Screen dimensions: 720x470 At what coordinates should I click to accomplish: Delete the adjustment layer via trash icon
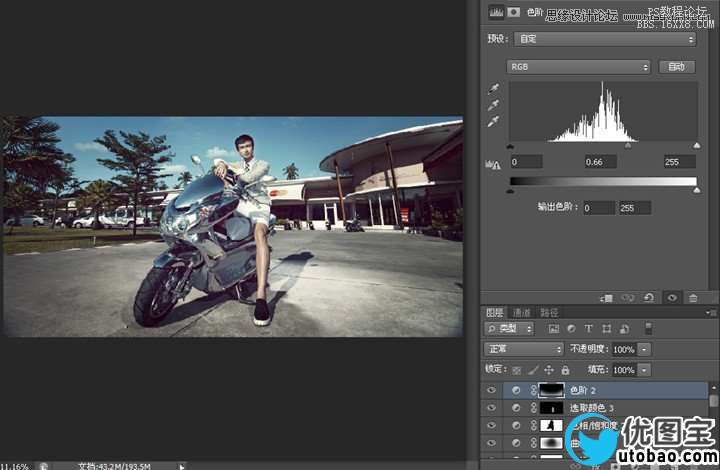tap(693, 297)
